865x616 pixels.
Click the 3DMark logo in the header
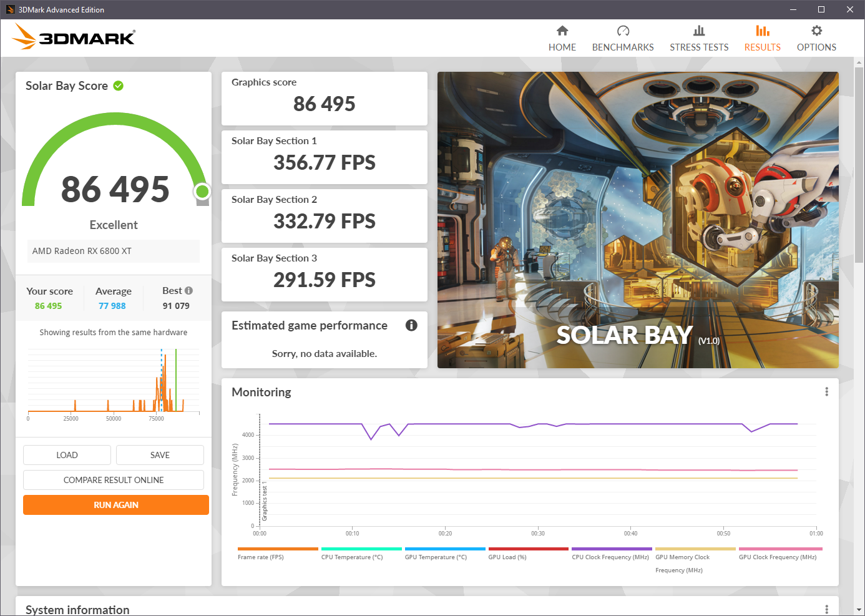click(74, 37)
